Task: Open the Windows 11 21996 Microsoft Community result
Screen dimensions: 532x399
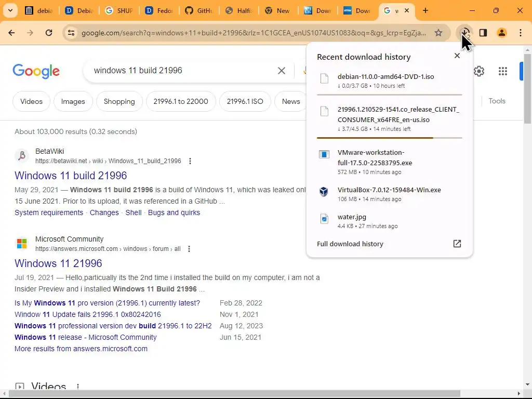Action: coord(58,263)
